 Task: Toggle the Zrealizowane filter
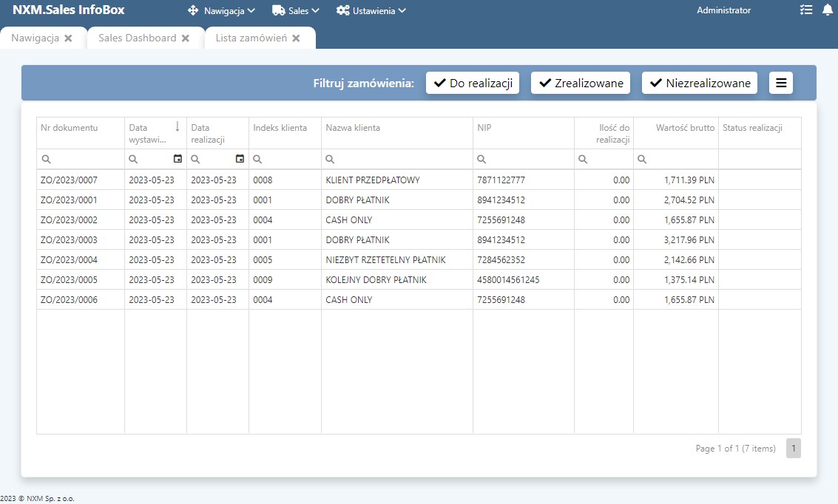pos(581,83)
